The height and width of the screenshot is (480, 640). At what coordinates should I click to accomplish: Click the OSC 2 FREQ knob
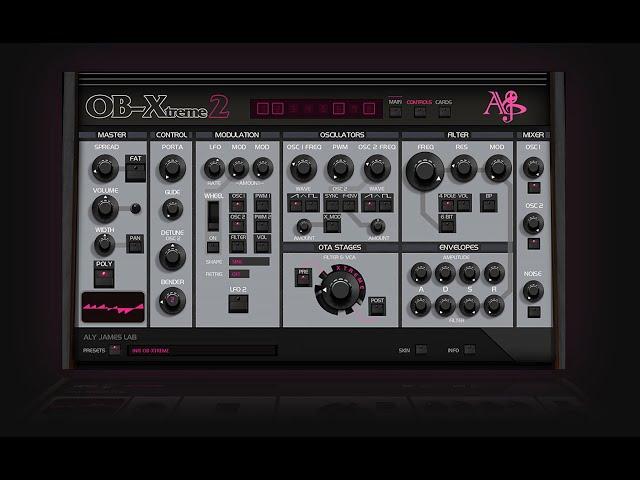pos(377,168)
